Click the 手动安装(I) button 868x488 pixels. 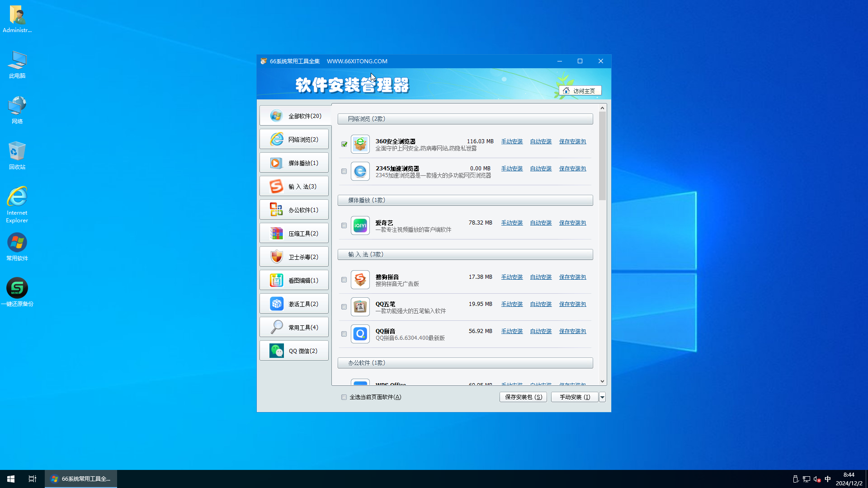[x=575, y=397]
